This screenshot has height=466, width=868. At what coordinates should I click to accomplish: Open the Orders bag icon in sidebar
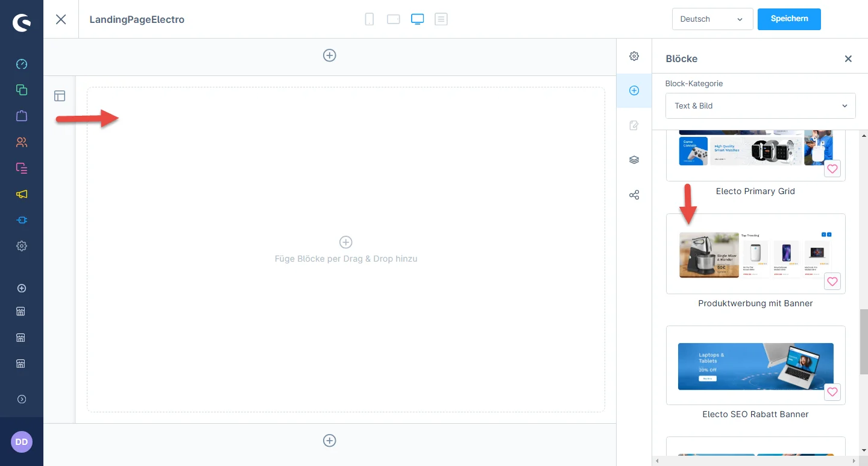(22, 116)
